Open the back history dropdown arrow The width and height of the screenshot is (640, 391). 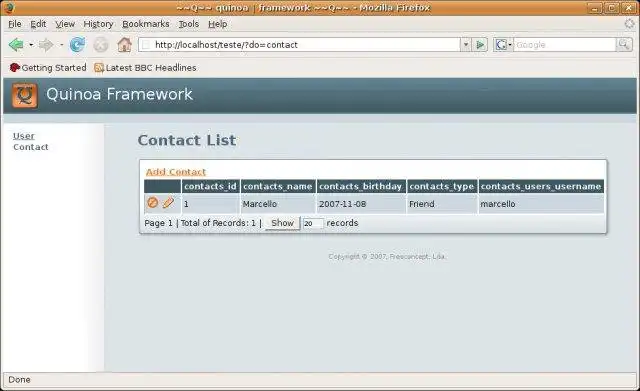tap(31, 44)
